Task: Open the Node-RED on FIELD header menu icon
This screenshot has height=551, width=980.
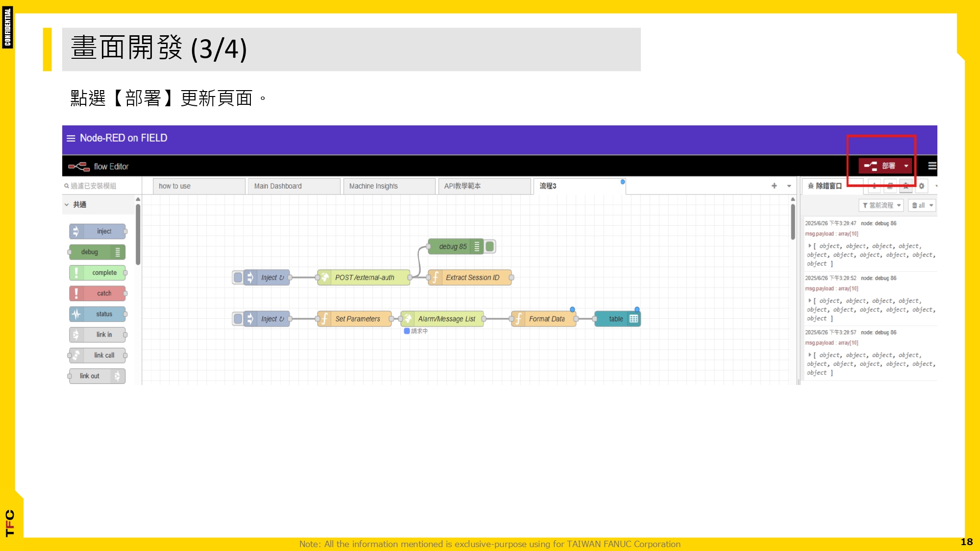Action: pos(71,139)
